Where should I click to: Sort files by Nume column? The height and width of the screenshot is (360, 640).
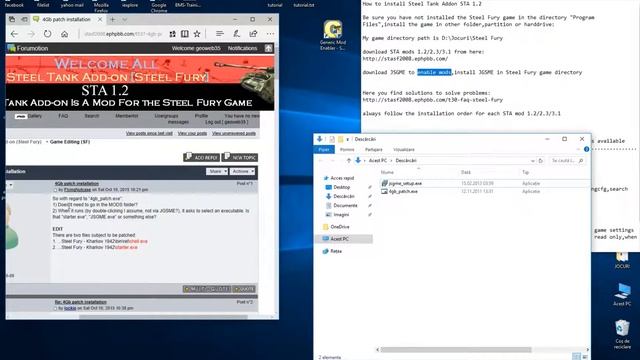[x=387, y=172]
